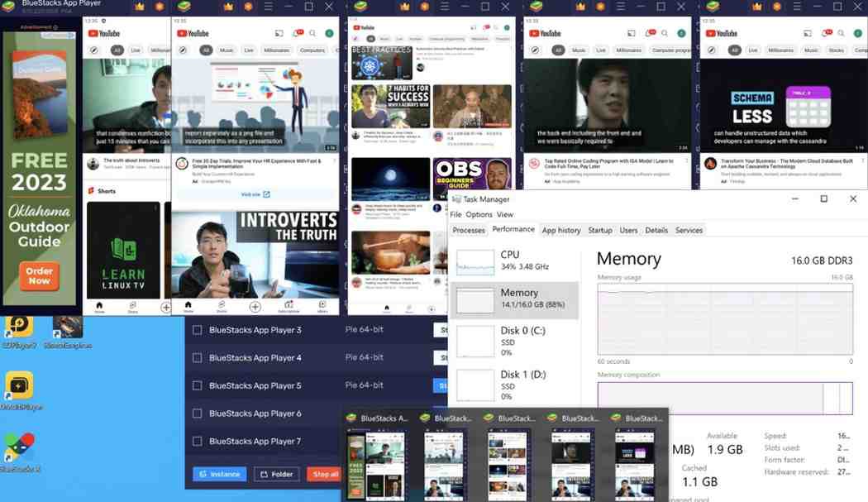Tap the create plus icon below INTROVERTS video

(255, 306)
